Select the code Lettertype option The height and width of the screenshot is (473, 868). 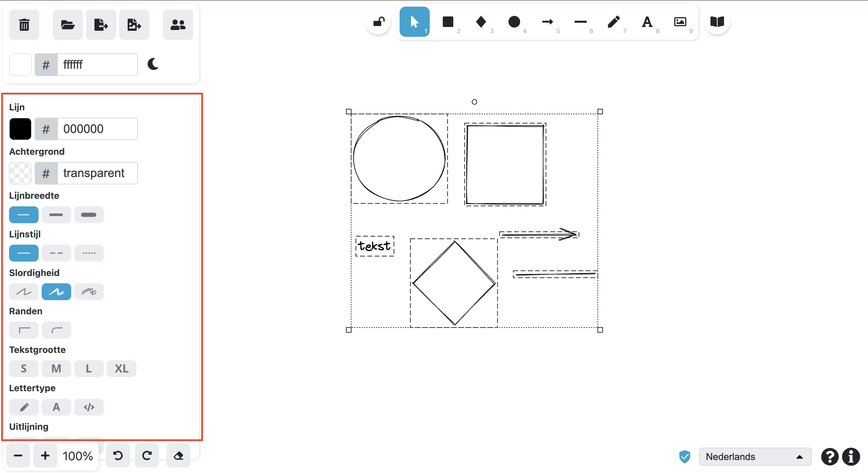point(89,407)
